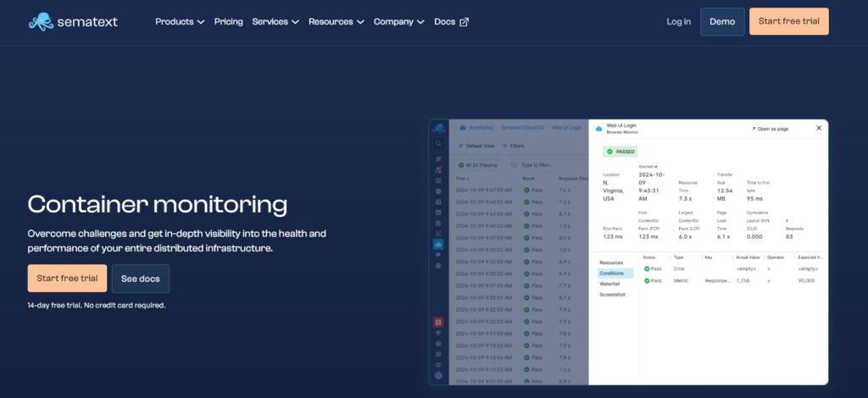Expand the Services dropdown menu

[275, 21]
